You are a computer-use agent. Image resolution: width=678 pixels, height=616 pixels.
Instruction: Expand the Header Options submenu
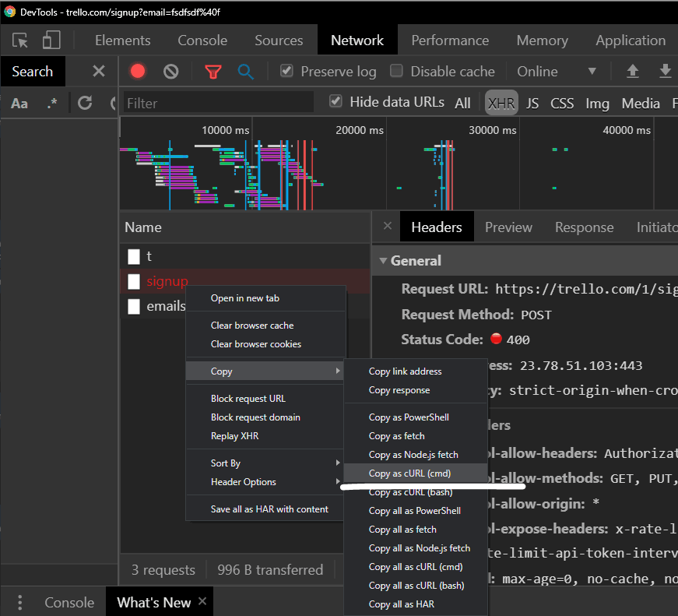pos(265,481)
